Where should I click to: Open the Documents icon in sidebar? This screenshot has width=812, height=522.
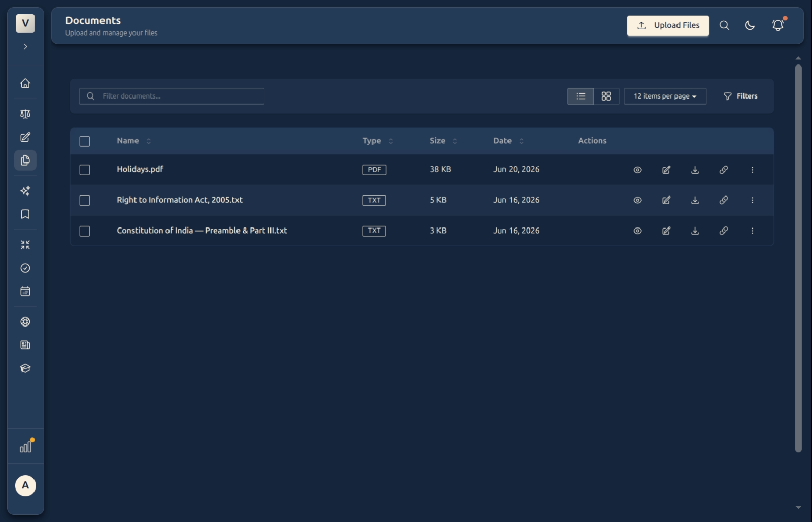click(x=25, y=160)
